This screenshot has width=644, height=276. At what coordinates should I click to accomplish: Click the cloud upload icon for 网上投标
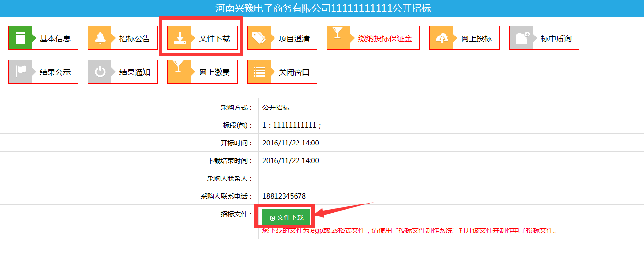click(x=441, y=38)
